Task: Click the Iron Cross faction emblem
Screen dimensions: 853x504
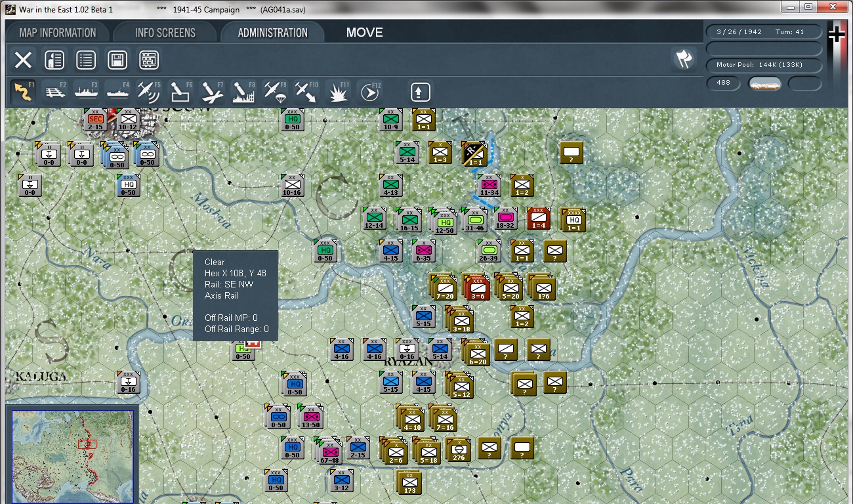Action: click(837, 34)
